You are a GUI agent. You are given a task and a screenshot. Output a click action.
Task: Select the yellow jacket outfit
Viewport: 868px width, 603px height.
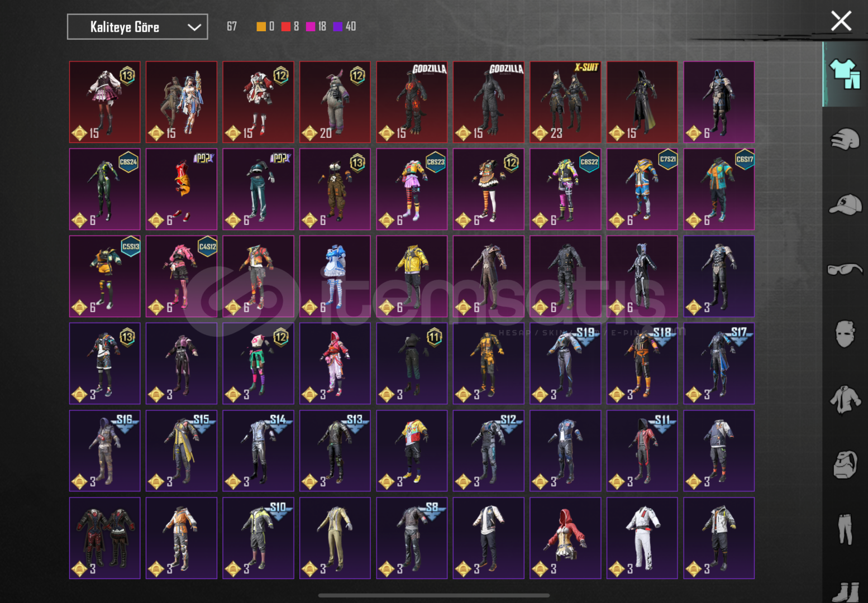point(412,276)
